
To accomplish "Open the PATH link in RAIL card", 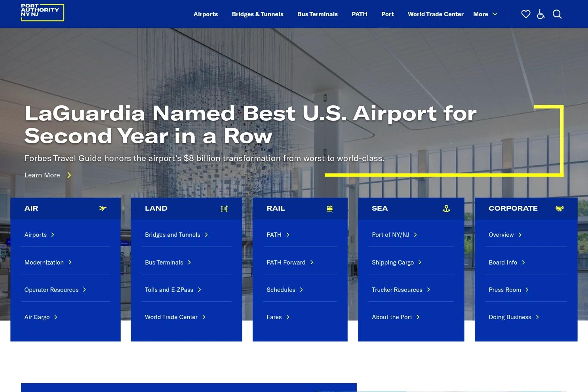I will coord(274,235).
